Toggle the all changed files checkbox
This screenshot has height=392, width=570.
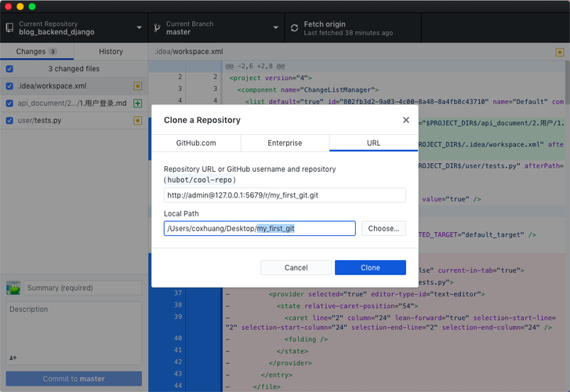(x=9, y=69)
